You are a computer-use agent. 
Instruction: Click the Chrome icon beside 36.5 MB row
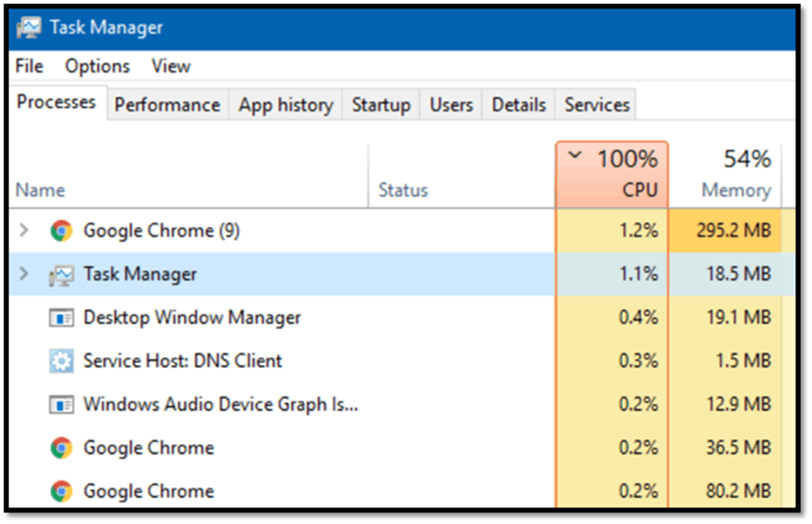[61, 448]
